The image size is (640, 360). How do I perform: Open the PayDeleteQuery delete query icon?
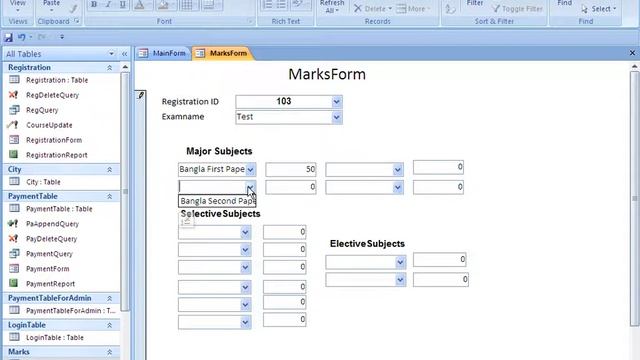(x=14, y=238)
